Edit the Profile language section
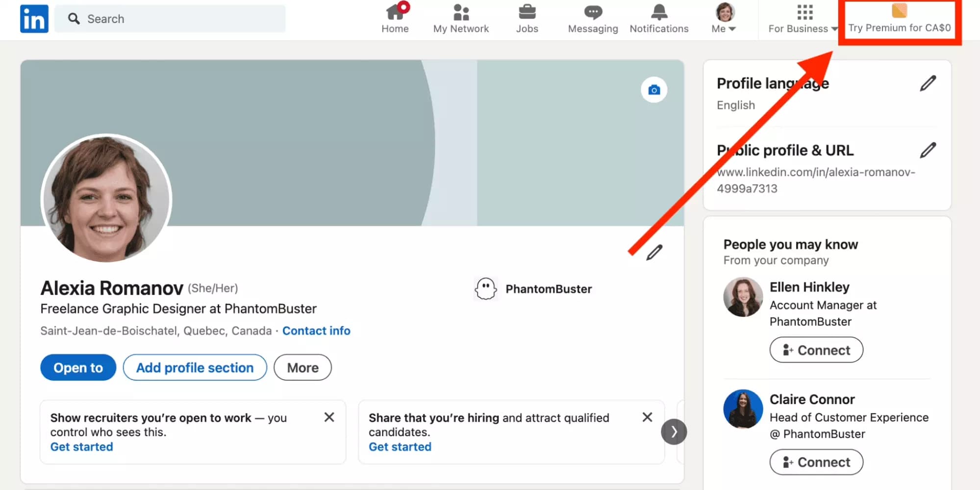This screenshot has height=490, width=980. pyautogui.click(x=927, y=83)
